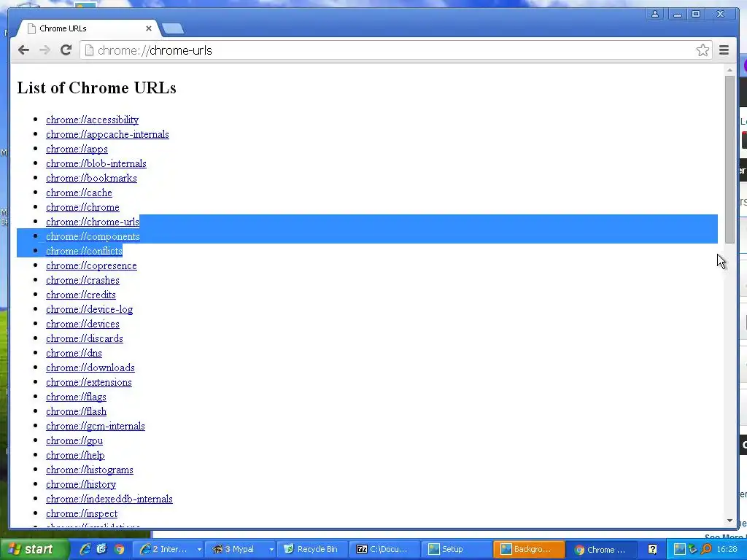
Task: Open chrome://flags link
Action: click(x=76, y=397)
